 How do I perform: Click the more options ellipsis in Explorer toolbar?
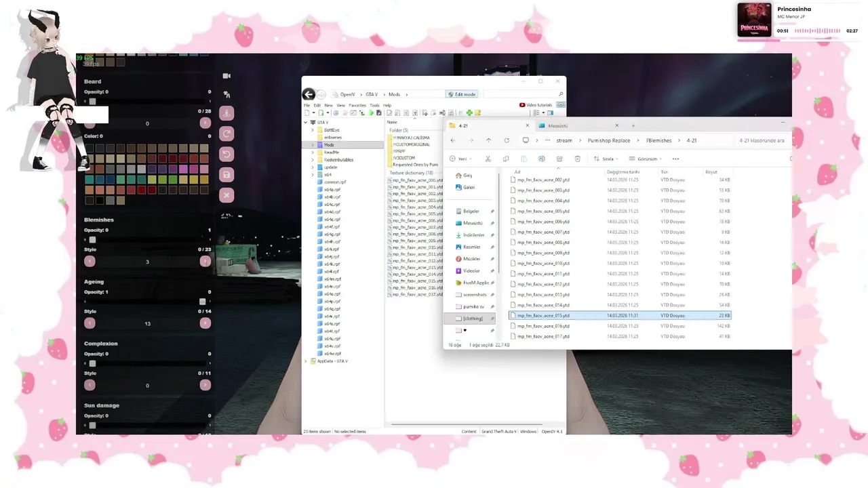pos(675,159)
